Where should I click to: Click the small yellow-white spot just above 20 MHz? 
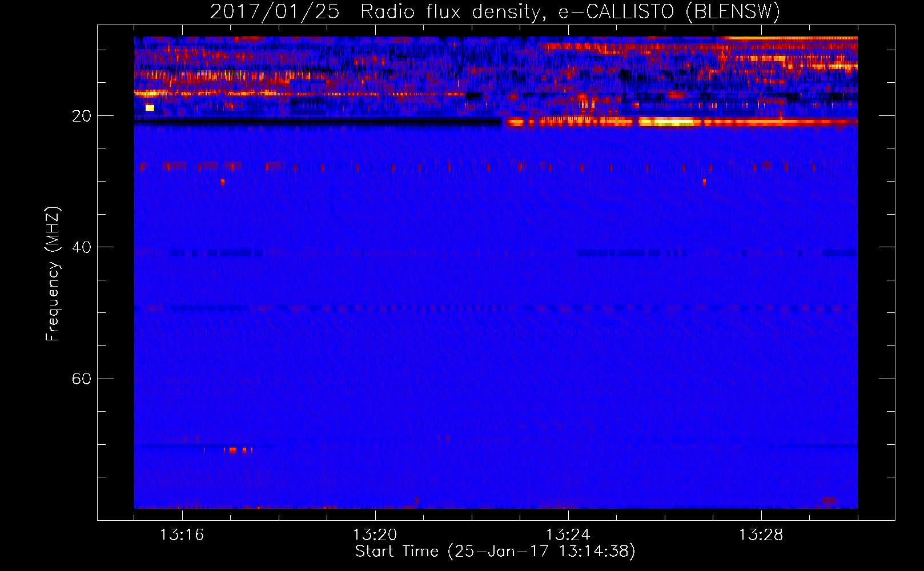(x=150, y=107)
